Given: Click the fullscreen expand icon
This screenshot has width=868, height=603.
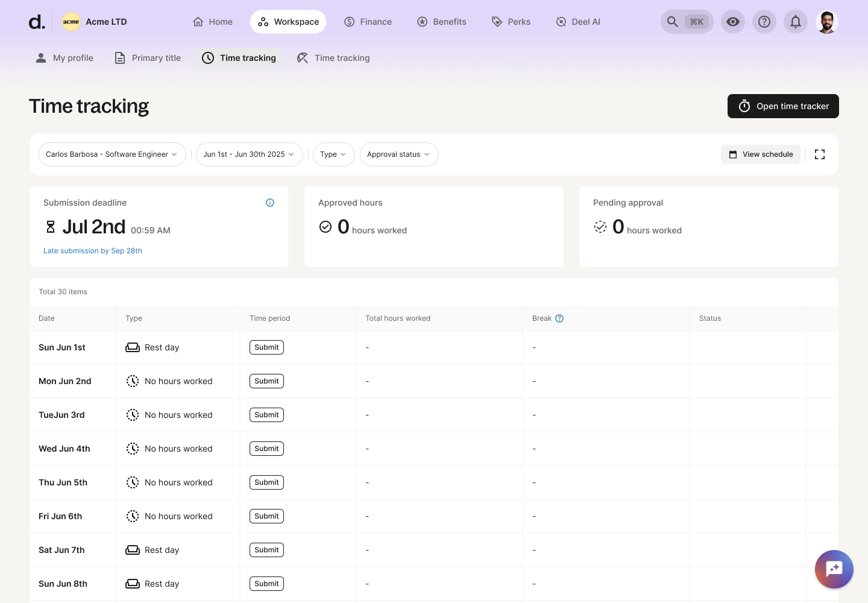Looking at the screenshot, I should pos(820,154).
